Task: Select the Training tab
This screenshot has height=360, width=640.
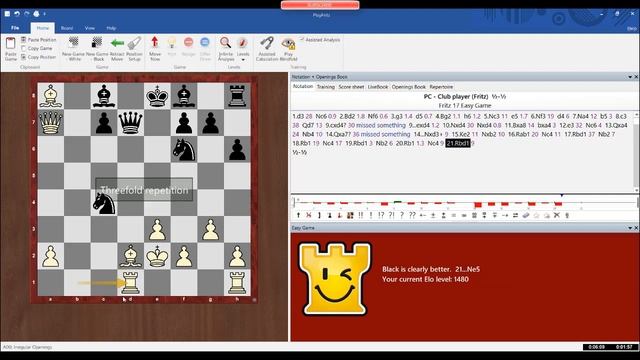Action: pos(326,87)
